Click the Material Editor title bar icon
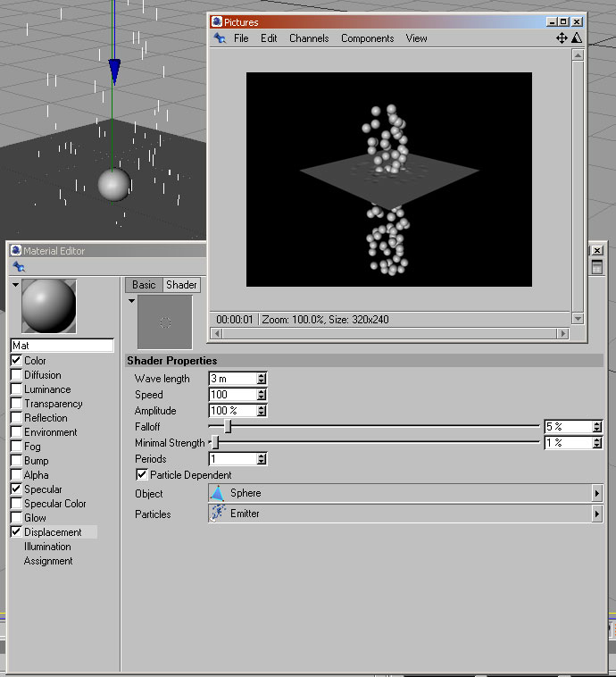 click(16, 250)
